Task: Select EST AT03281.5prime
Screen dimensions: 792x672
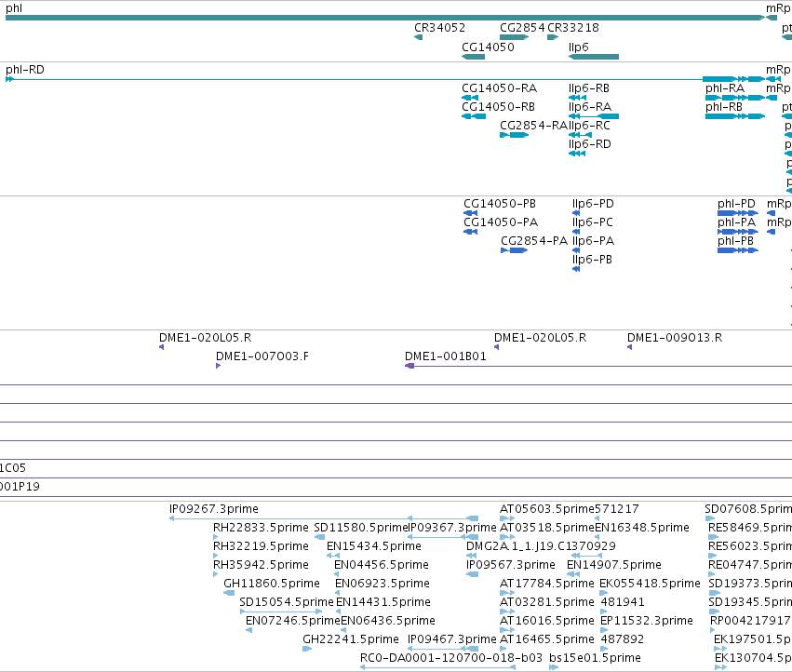Action: pos(547,602)
